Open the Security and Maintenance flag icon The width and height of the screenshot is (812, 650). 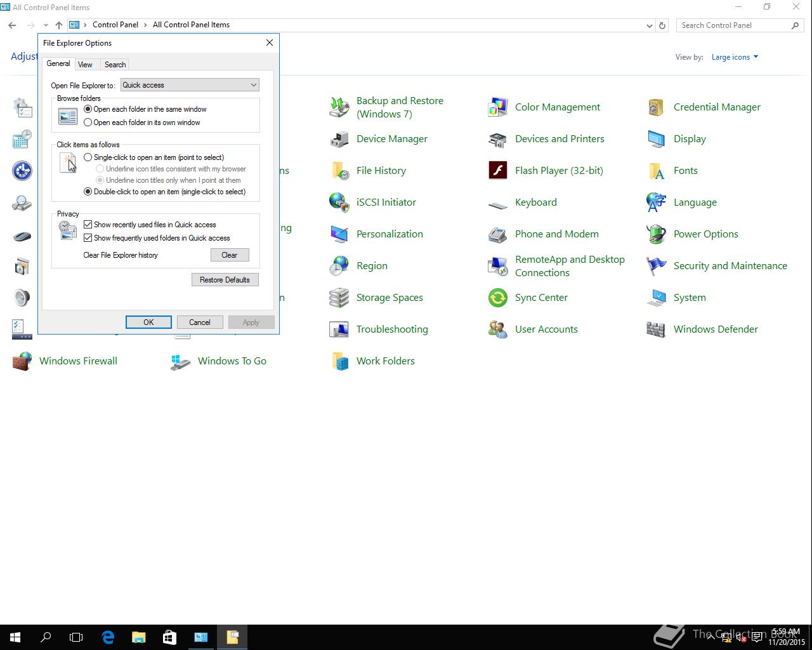click(x=657, y=266)
